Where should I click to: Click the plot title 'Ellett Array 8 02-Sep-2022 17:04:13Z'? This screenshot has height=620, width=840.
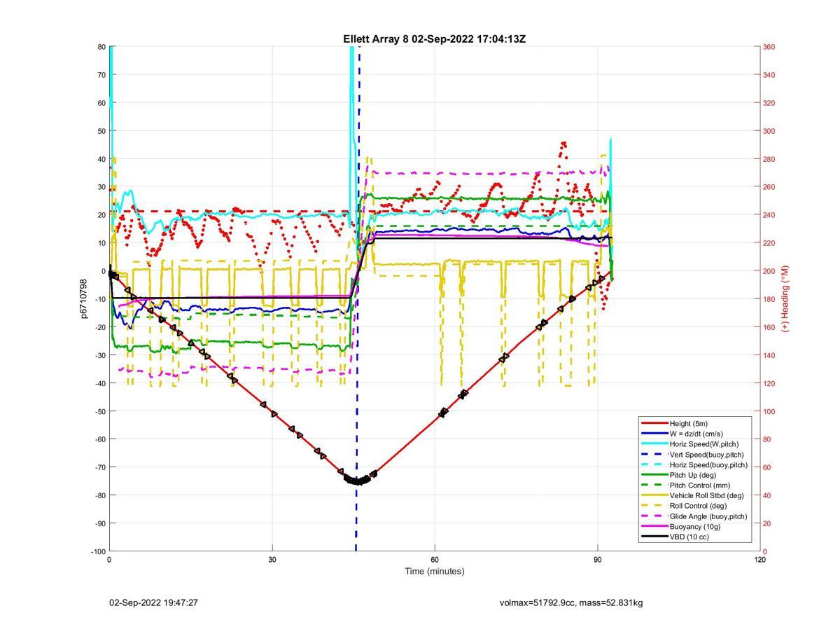click(434, 39)
